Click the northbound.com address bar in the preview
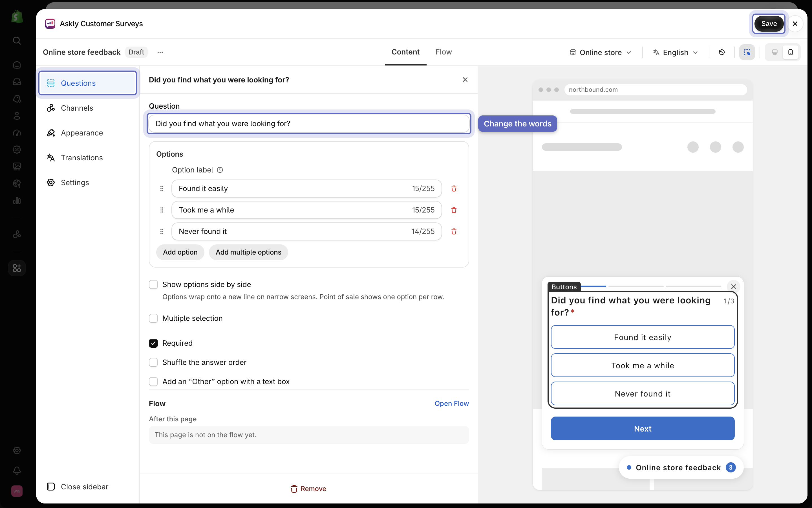The image size is (812, 508). (656, 90)
